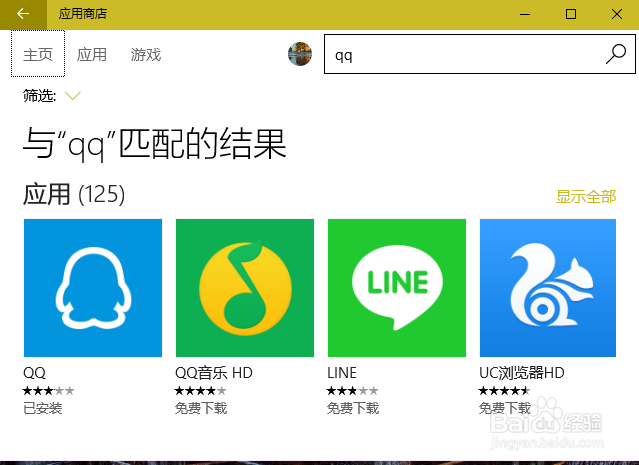Click 已安装 status under QQ
639x465 pixels.
tap(42, 408)
